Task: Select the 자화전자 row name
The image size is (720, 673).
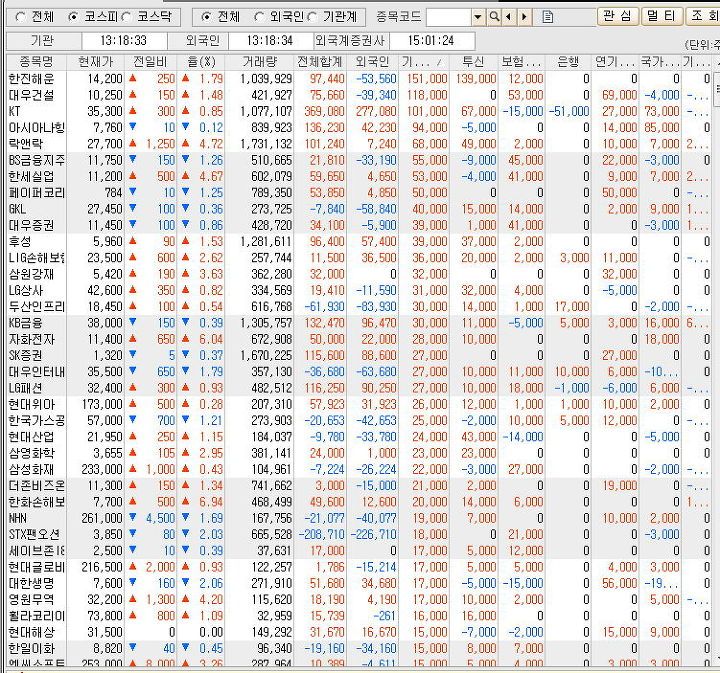Action: (32, 339)
